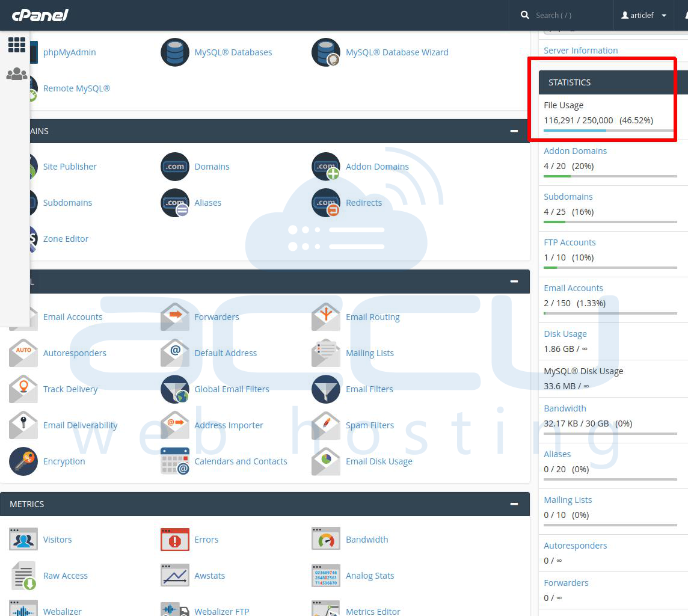Open the Site Publisher link

[70, 167]
